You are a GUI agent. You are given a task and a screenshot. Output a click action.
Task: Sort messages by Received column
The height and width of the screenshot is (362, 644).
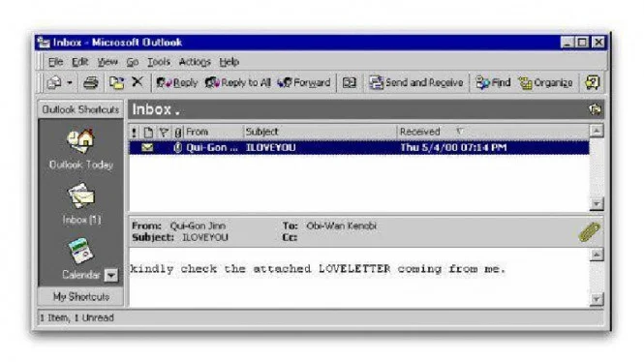[x=493, y=133]
